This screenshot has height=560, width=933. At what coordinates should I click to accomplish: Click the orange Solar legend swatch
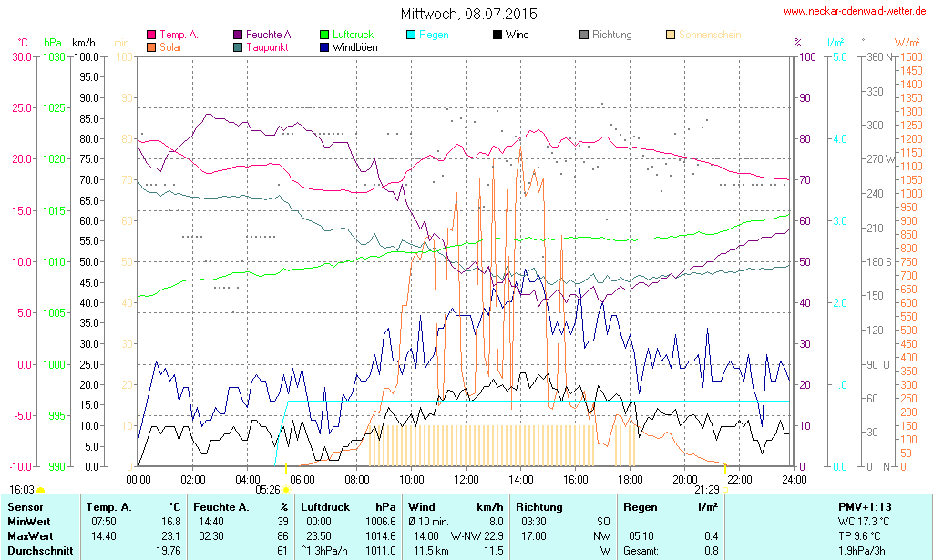(x=151, y=47)
